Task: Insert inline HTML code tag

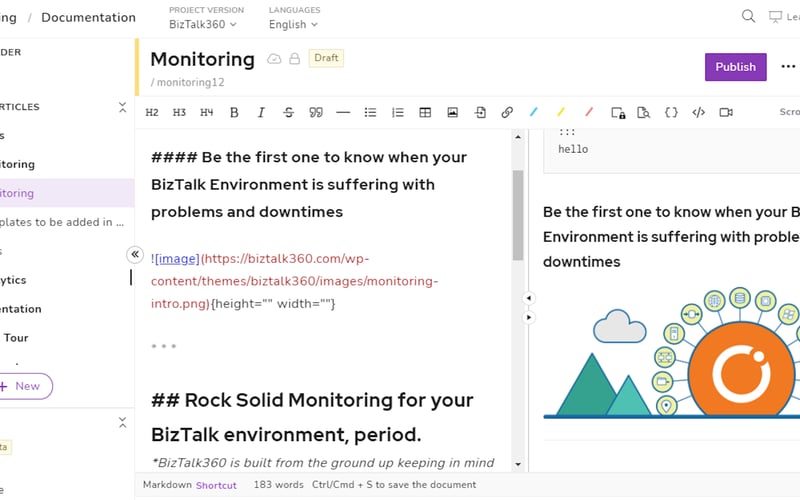Action: [x=698, y=112]
